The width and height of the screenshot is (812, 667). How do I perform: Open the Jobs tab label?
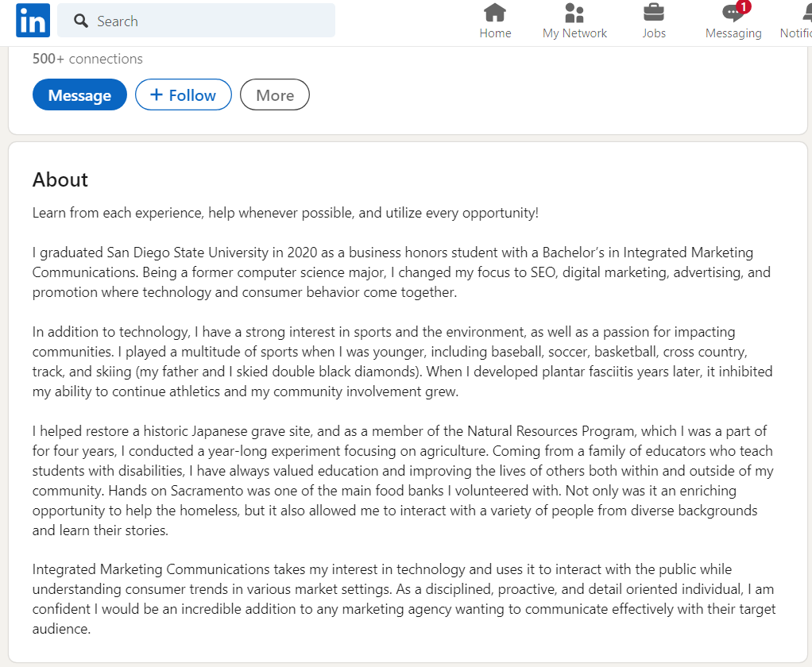653,33
